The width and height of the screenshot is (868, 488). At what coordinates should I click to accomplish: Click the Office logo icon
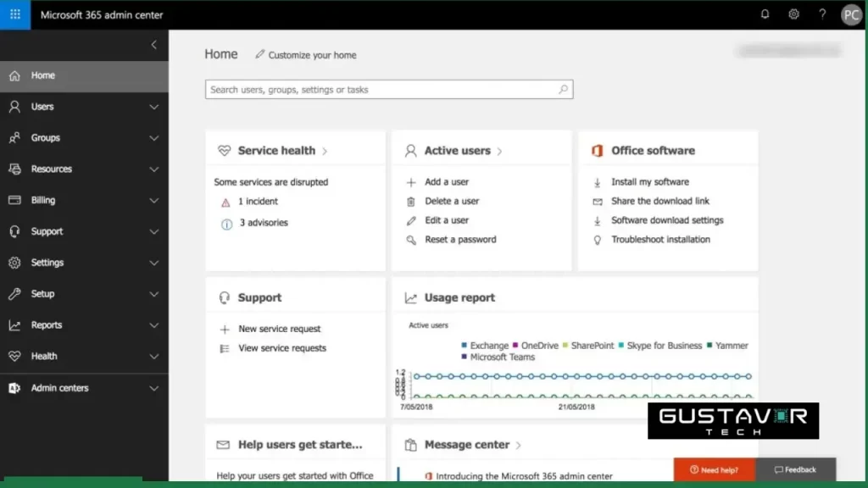(597, 151)
